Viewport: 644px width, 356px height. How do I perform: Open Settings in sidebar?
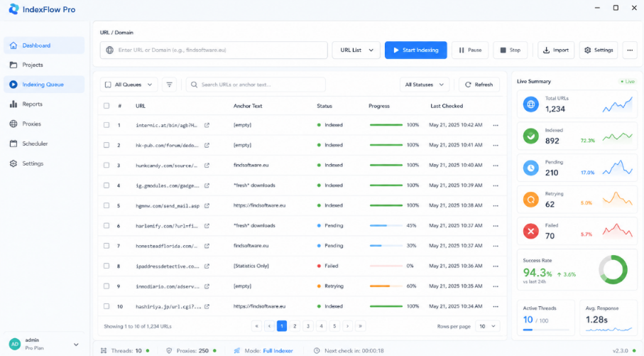point(44,163)
